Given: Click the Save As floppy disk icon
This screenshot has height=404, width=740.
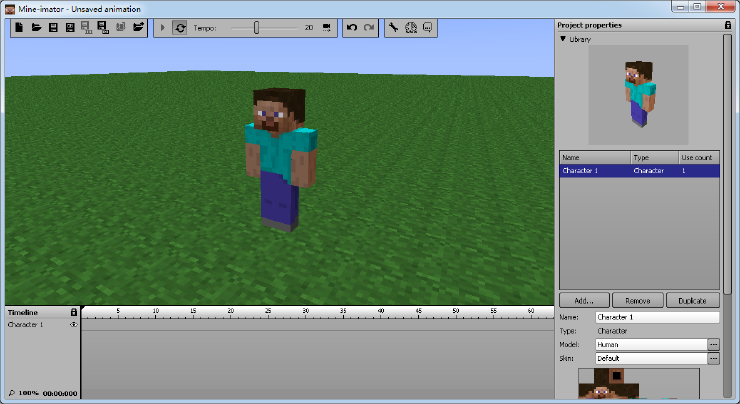Looking at the screenshot, I should click(70, 27).
